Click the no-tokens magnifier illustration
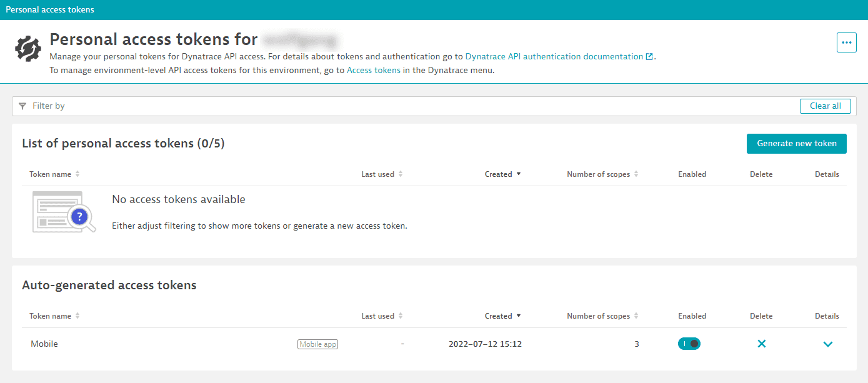The height and width of the screenshot is (383, 868). [x=64, y=212]
